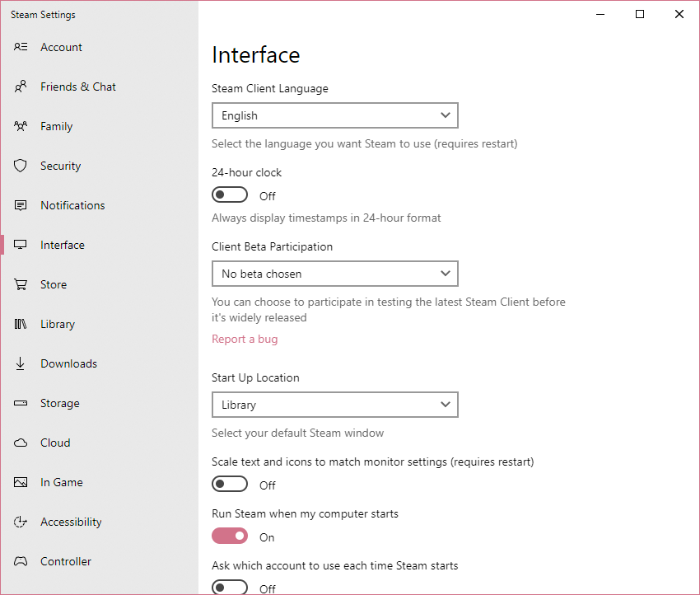Click the Family group icon
700x595 pixels.
click(21, 126)
